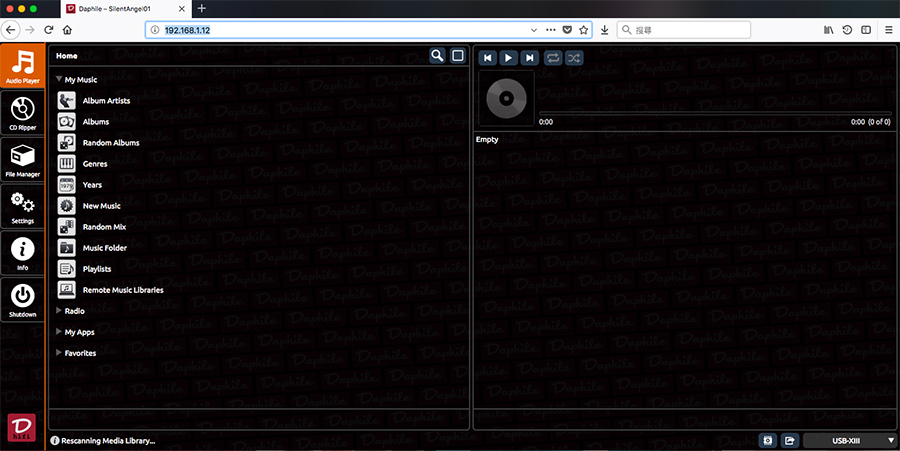The height and width of the screenshot is (451, 900).
Task: Click the playback progress bar
Action: click(x=714, y=113)
